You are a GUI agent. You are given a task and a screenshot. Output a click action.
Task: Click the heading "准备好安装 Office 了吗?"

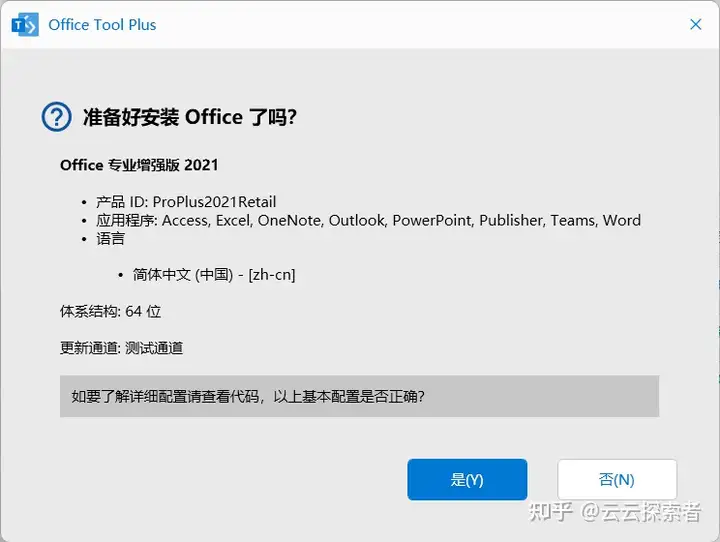pyautogui.click(x=190, y=117)
